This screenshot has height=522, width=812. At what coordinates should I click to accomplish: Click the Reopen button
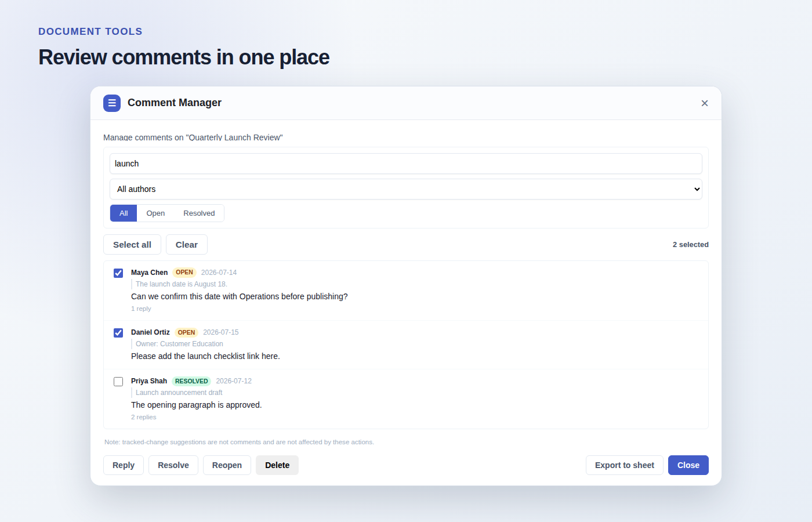coord(227,465)
